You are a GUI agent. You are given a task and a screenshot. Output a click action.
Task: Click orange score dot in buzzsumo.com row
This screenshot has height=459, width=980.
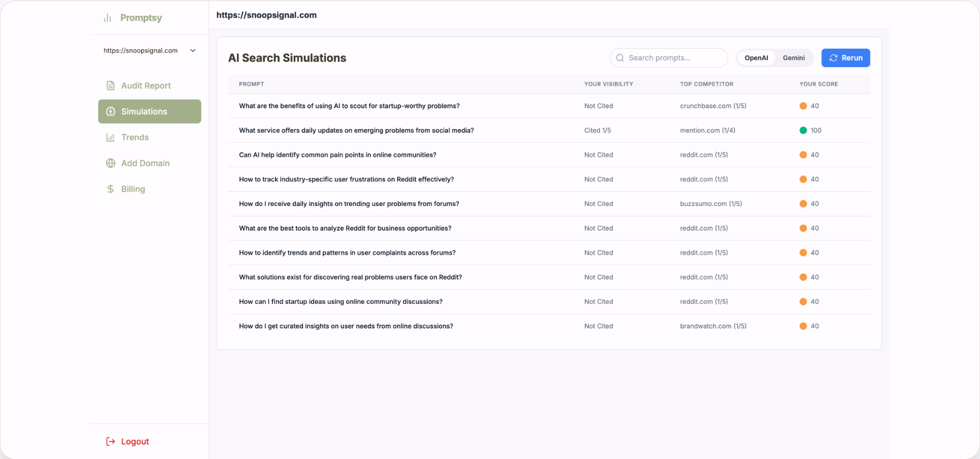tap(803, 204)
